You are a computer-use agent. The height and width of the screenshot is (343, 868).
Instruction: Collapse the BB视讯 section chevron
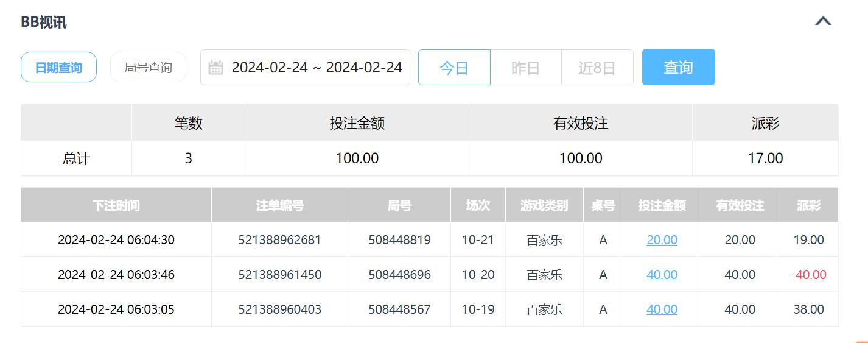point(823,21)
